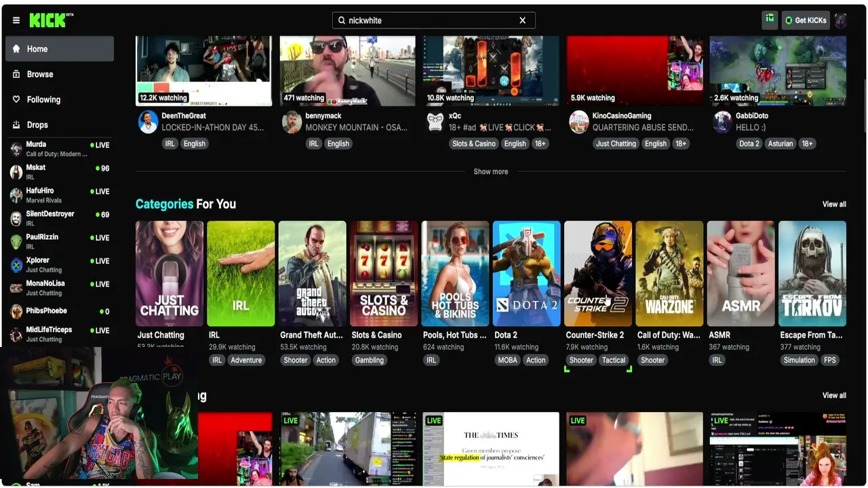Click the Just Chatting tag under KinoCasinoGaming
868x488 pixels.
point(616,144)
